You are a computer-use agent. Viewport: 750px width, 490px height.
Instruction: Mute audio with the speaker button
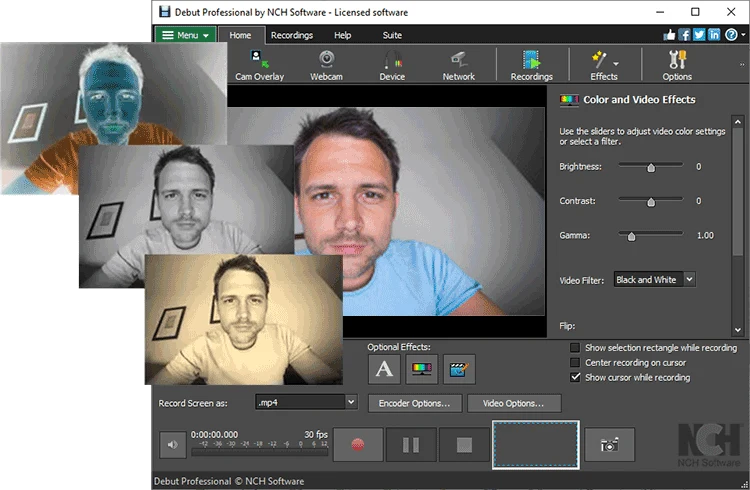[173, 445]
